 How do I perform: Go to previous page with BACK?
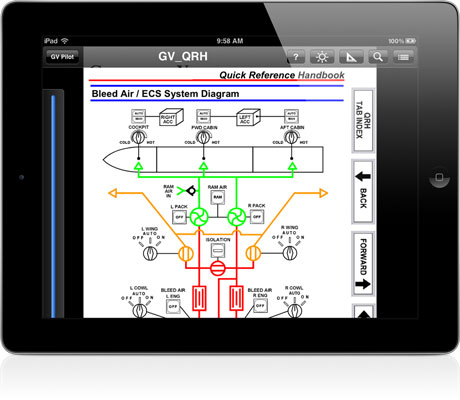click(x=363, y=192)
